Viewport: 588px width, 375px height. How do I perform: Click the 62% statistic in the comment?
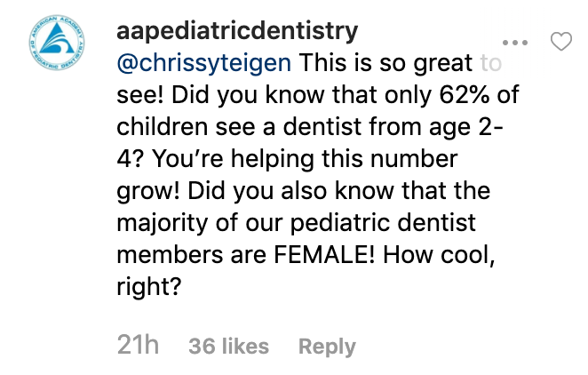465,94
